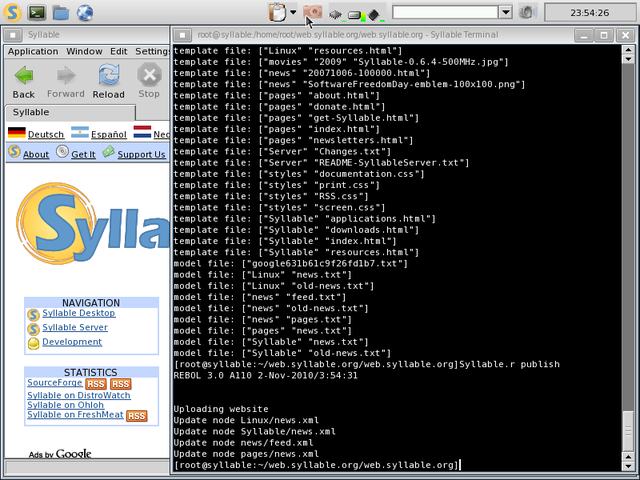Open the SourceForge statistics link
This screenshot has height=480, width=640.
coord(55,382)
